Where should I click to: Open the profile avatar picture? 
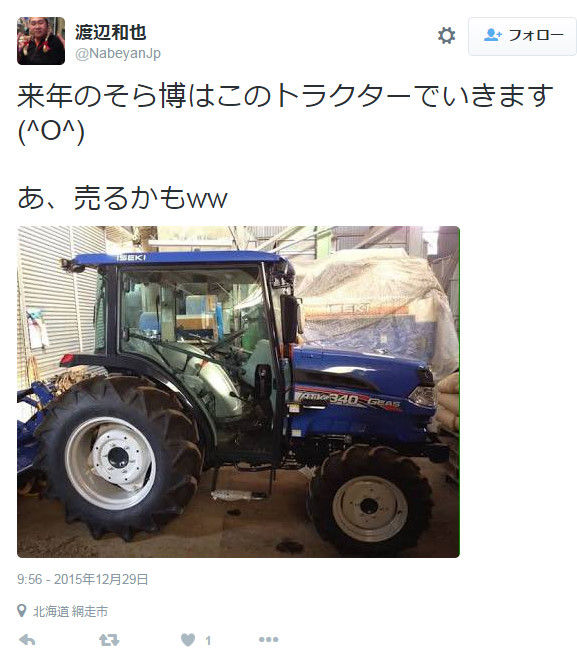41,41
